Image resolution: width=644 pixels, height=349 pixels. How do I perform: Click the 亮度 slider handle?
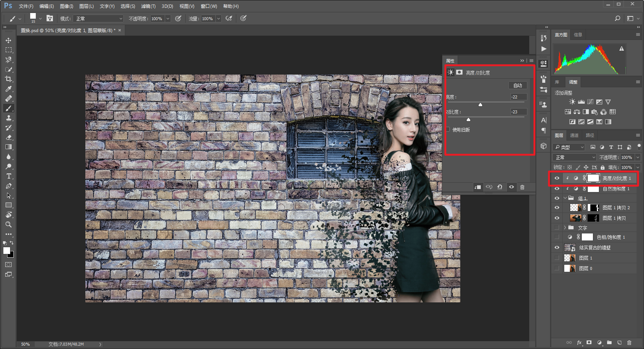pos(480,105)
